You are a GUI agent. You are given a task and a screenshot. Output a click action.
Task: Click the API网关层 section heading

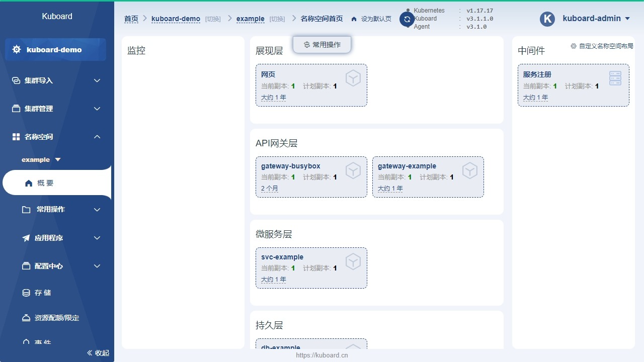click(x=277, y=143)
